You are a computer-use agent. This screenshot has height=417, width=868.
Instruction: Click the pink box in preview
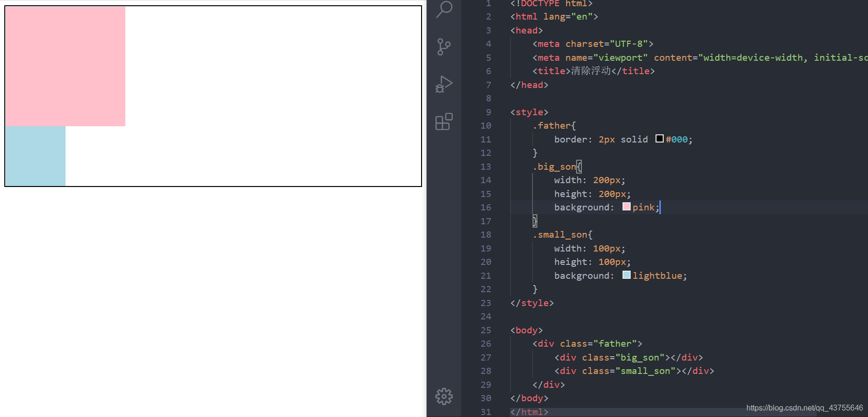click(66, 66)
